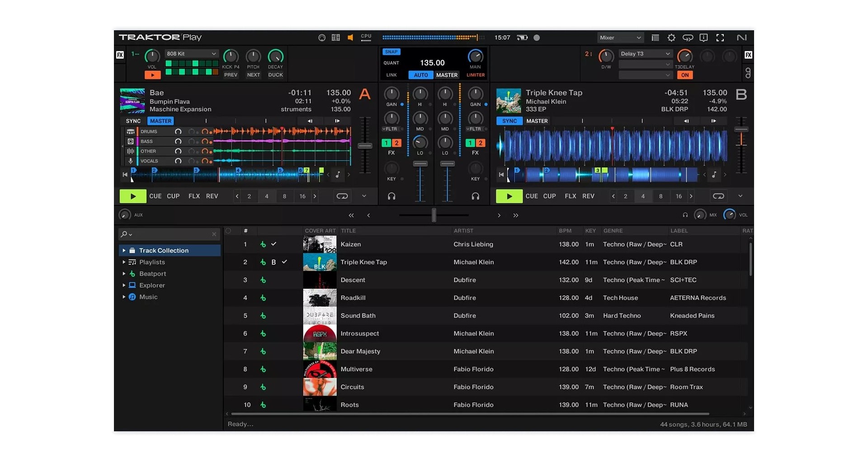Click the deck B tempo fader handle
Viewport: 868px width, 462px height.
[741, 130]
